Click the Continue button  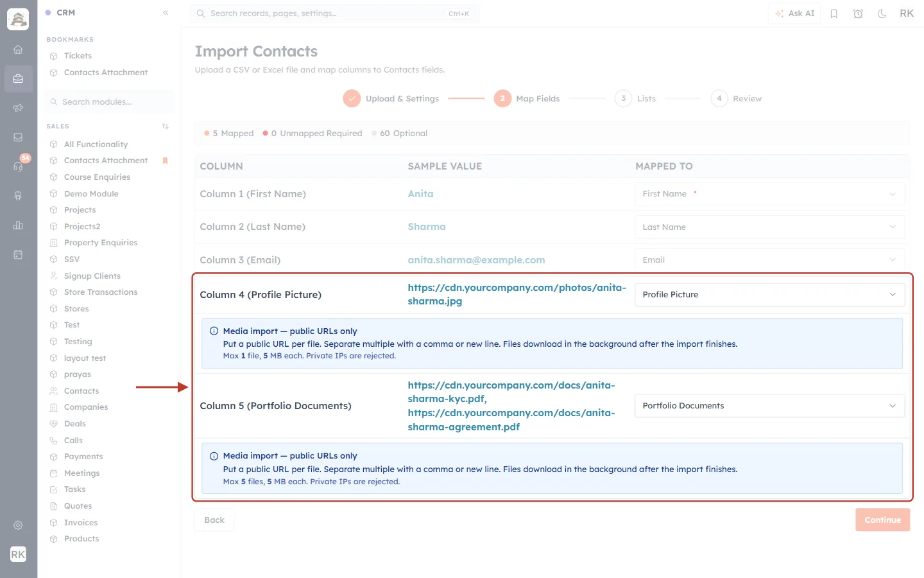(x=882, y=520)
